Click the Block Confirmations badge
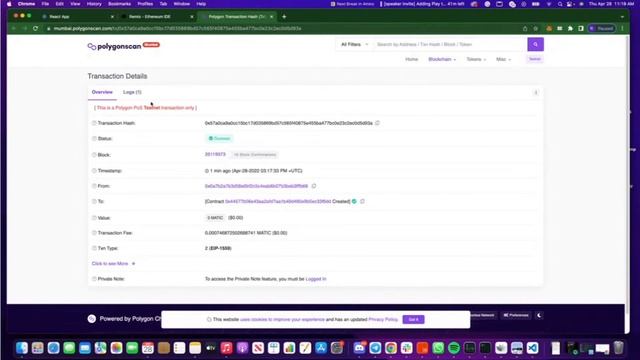The width and height of the screenshot is (640, 360). pos(255,155)
